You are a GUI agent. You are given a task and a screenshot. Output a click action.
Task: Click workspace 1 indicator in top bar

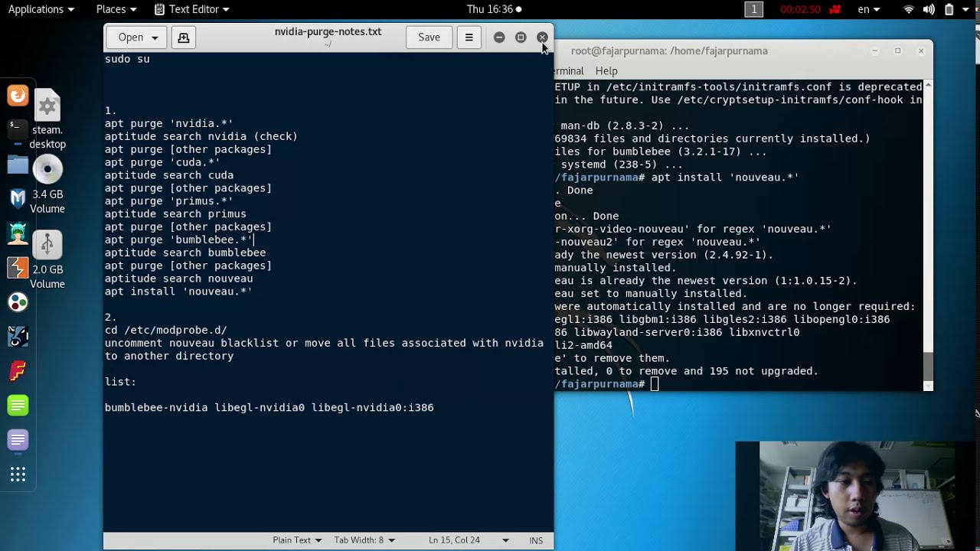coord(754,9)
